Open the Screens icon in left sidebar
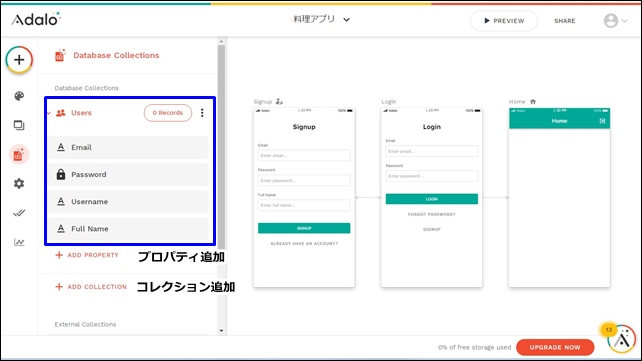642x361 pixels. click(19, 125)
